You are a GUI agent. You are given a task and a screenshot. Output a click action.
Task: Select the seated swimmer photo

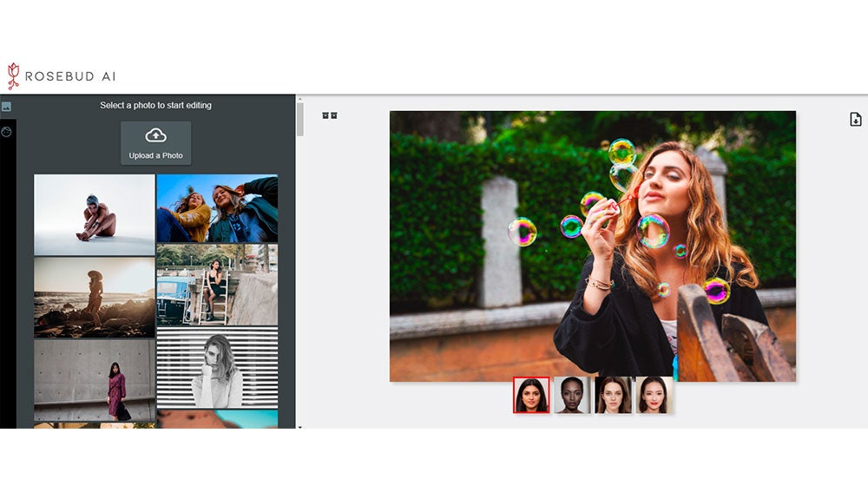tap(95, 214)
